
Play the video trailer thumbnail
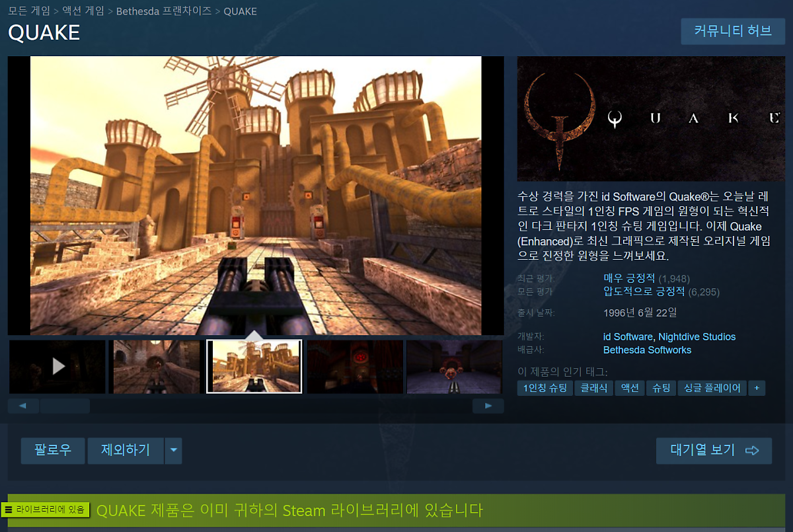tap(57, 367)
